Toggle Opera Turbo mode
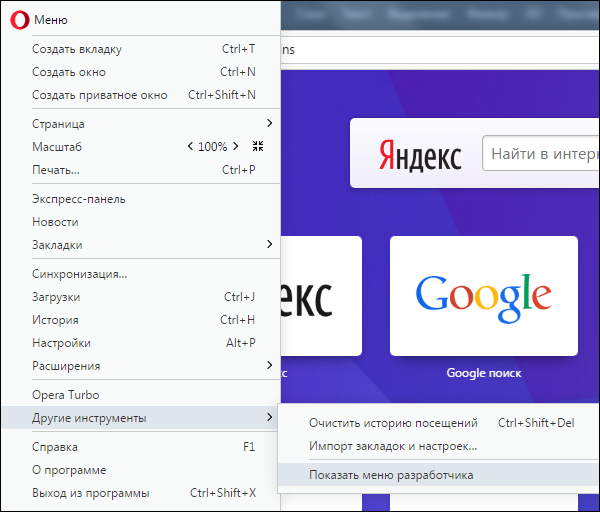The width and height of the screenshot is (600, 512). [x=66, y=395]
